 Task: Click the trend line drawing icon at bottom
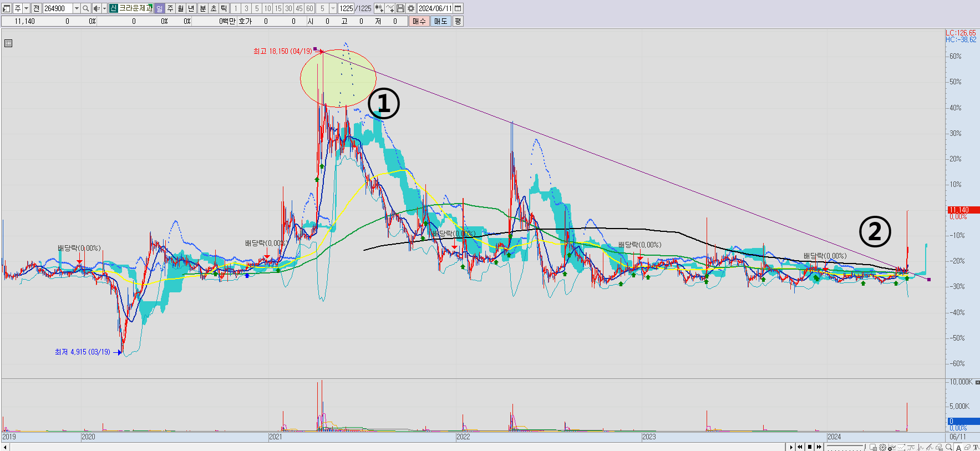tap(930, 447)
